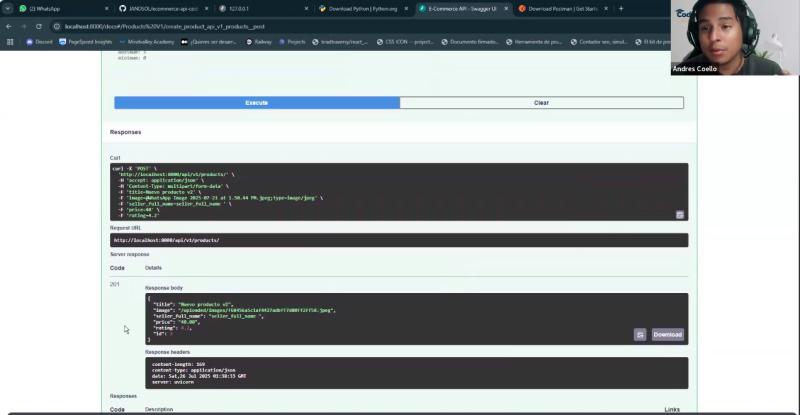This screenshot has height=415, width=800.
Task: Close the GitHub ecommerce-api tab
Action: tap(206, 9)
